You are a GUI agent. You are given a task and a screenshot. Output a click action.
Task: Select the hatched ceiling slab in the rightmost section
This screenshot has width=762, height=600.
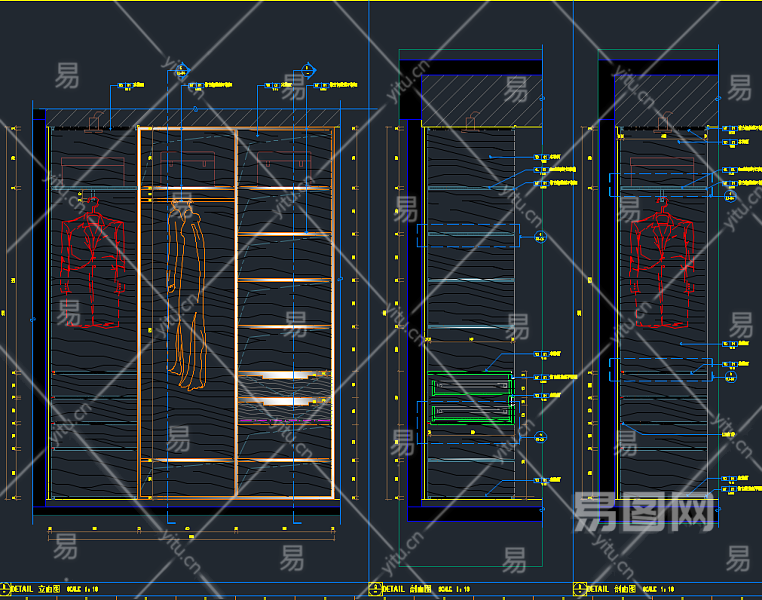666,101
